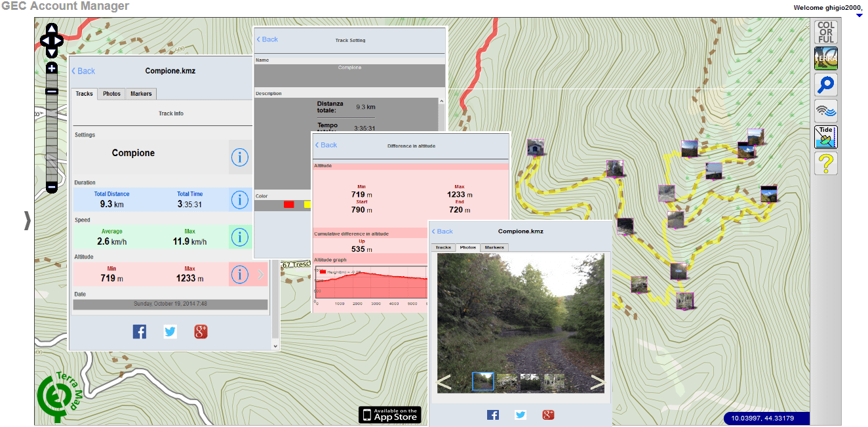Zoom out with the bottom minus button
The height and width of the screenshot is (427, 868).
click(52, 188)
